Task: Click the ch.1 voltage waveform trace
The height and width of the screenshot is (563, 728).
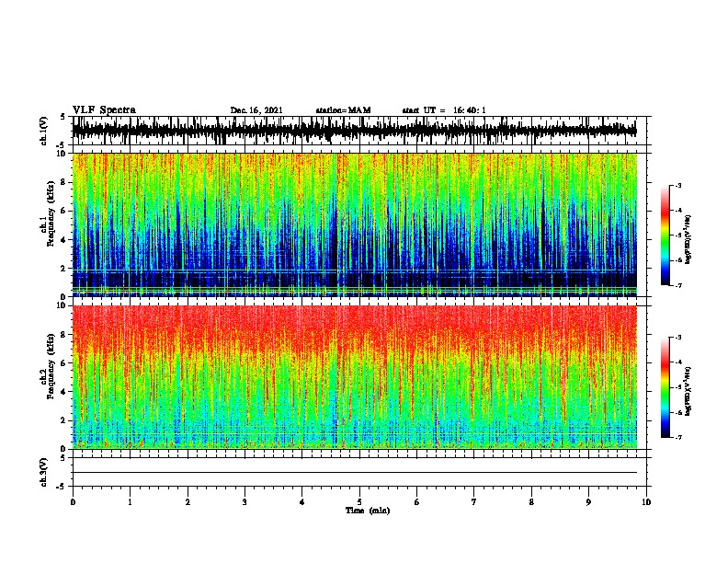Action: (x=355, y=131)
